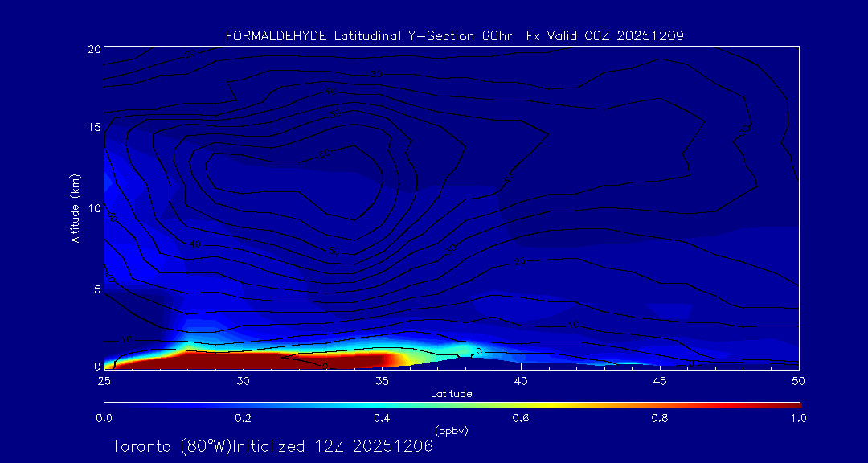Screen dimensions: 868x463
Task: Click the FORMALDEHYDE plot title text
Action: [x=454, y=35]
